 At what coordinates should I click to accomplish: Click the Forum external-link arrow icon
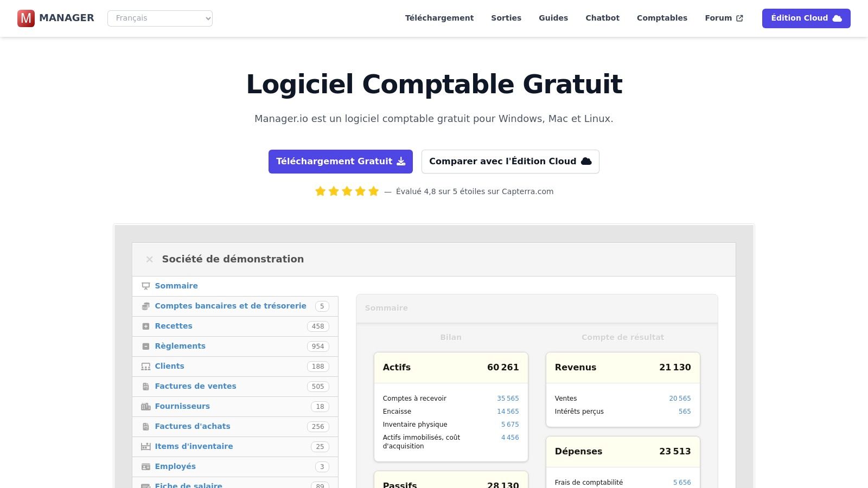click(x=739, y=18)
